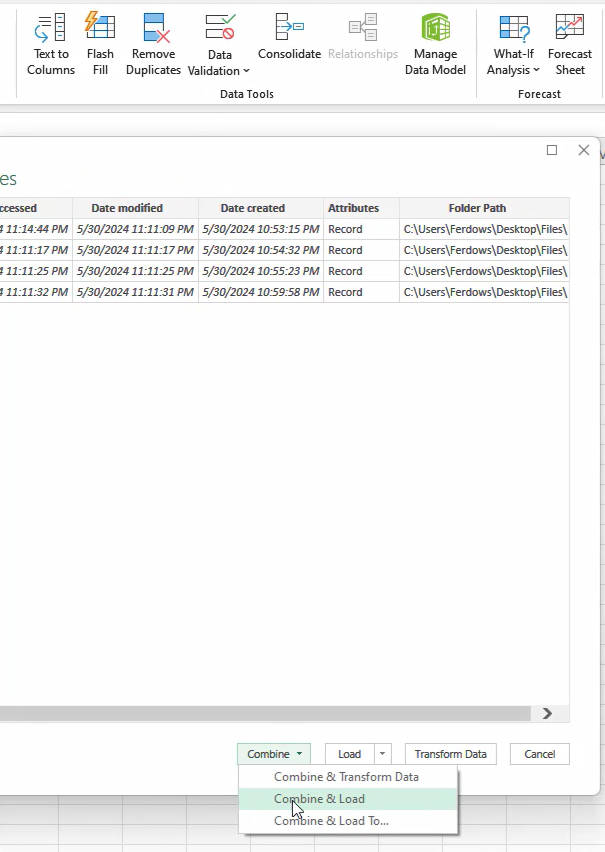
Task: Launch the Consolidate tool
Action: pyautogui.click(x=289, y=38)
